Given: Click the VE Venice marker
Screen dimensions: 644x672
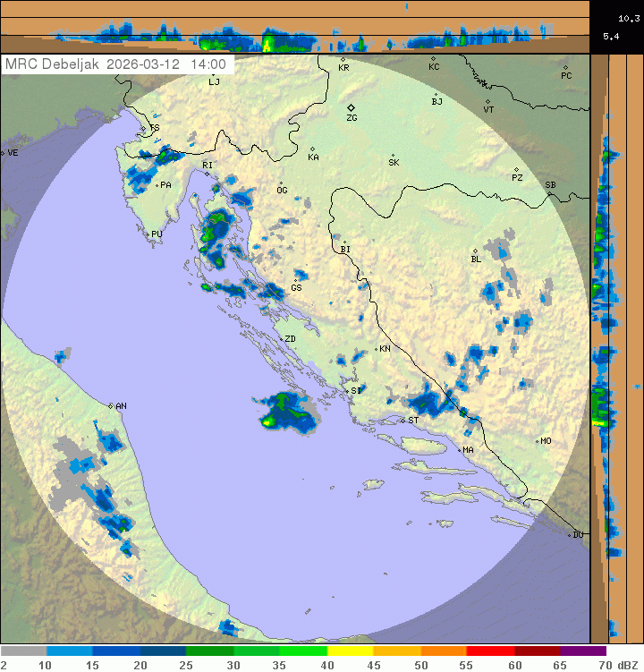Looking at the screenshot, I should point(3,153).
